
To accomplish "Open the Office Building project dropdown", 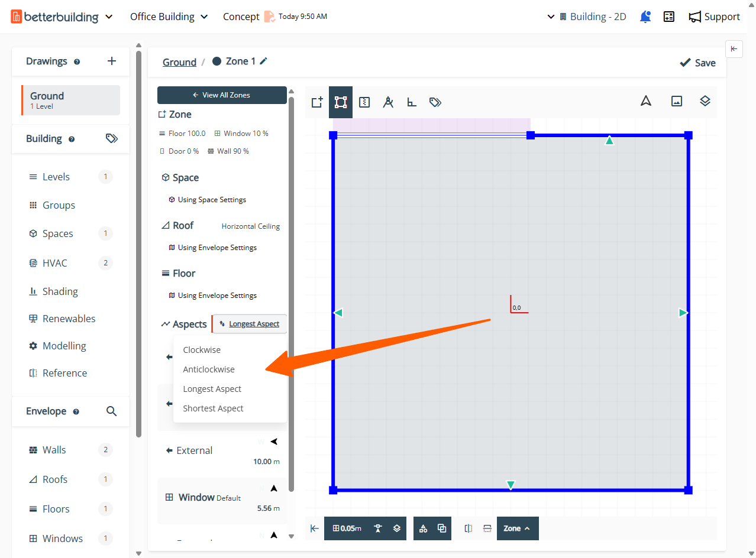I will 169,17.
